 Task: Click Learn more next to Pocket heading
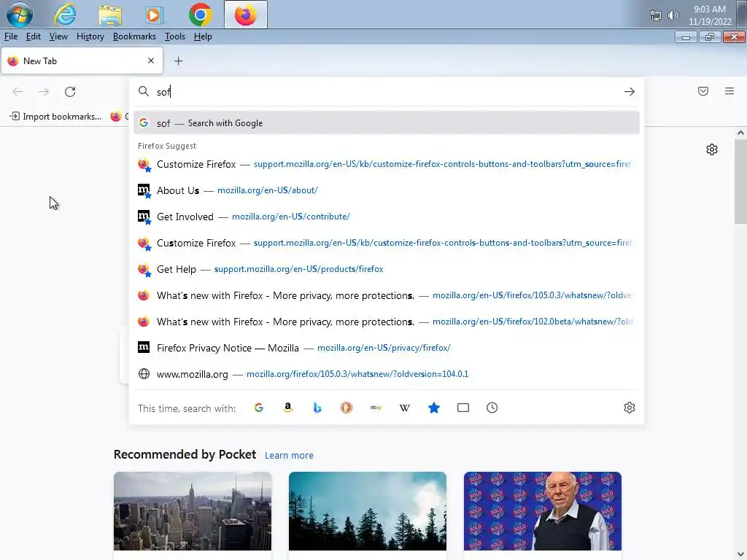tap(289, 455)
